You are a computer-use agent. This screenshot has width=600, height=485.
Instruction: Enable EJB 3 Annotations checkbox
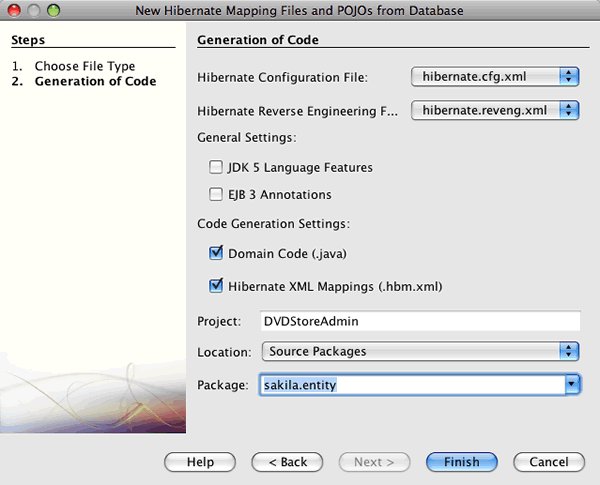(216, 194)
